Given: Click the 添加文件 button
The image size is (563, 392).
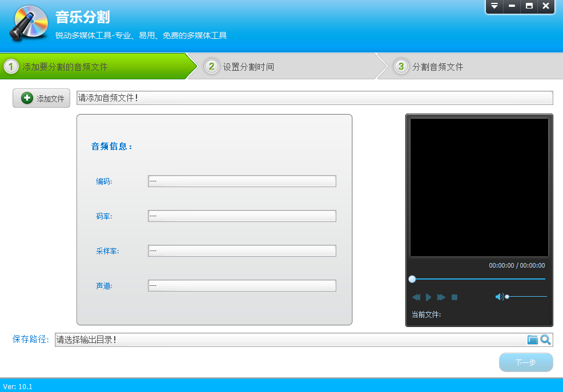Looking at the screenshot, I should [41, 98].
